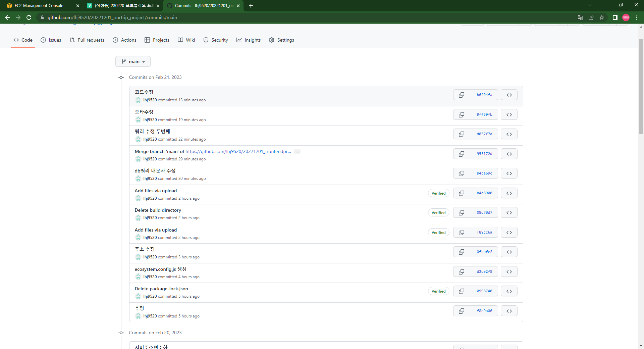Open the 코드수정 commit message
Screen dimensions: 644x349
click(144, 92)
